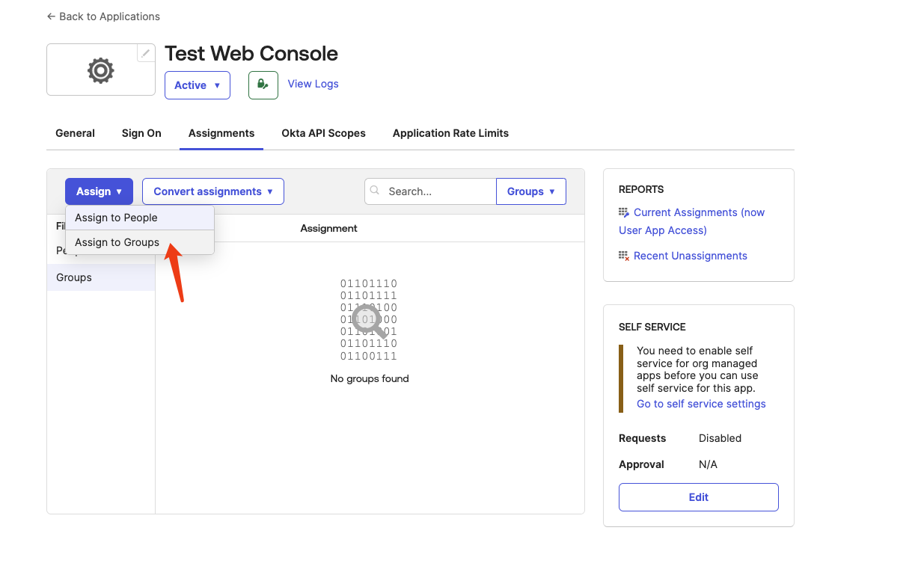Open the View Logs link
924x569 pixels.
click(313, 84)
